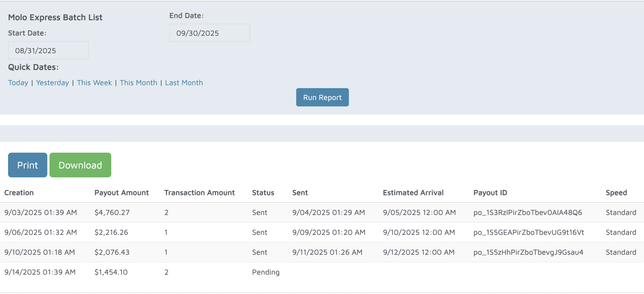Focus the End Date input field
Screen dimensions: 644x294
click(x=209, y=33)
